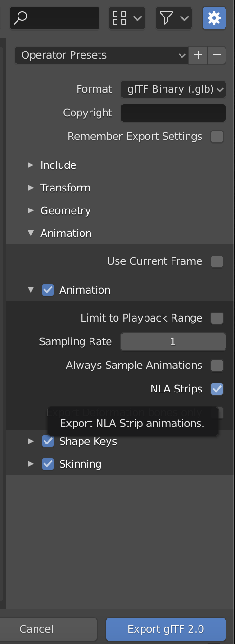This screenshot has width=235, height=644.
Task: Click the Cancel button
Action: pos(36,629)
